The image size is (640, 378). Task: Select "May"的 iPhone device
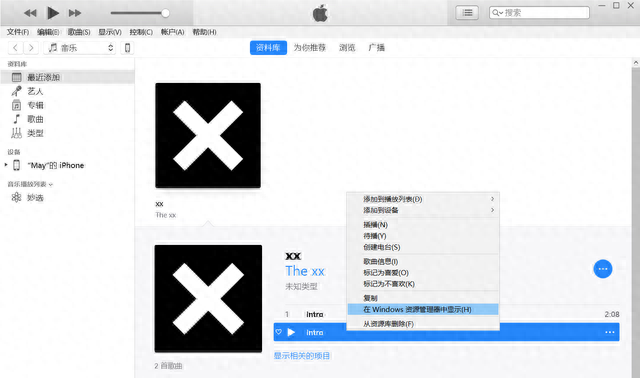56,165
